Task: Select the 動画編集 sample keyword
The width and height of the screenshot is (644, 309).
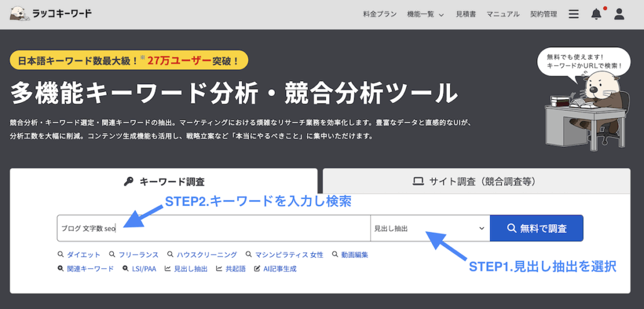Action: (x=355, y=255)
